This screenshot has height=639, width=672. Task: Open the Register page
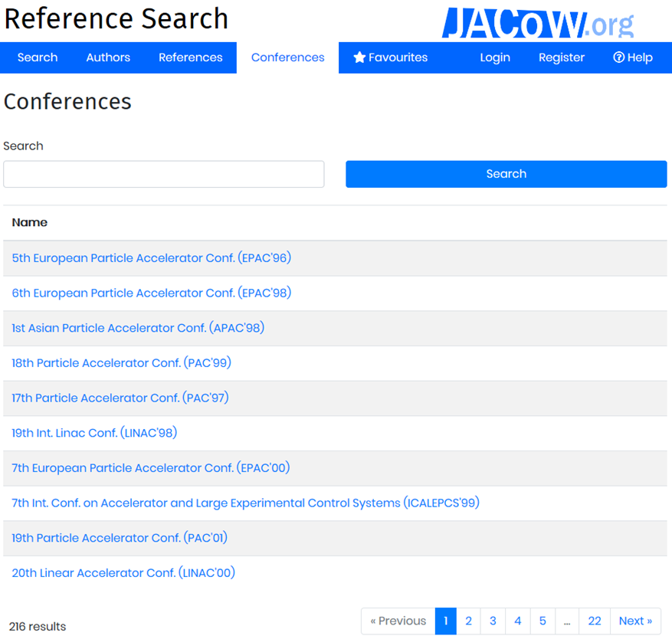click(562, 57)
